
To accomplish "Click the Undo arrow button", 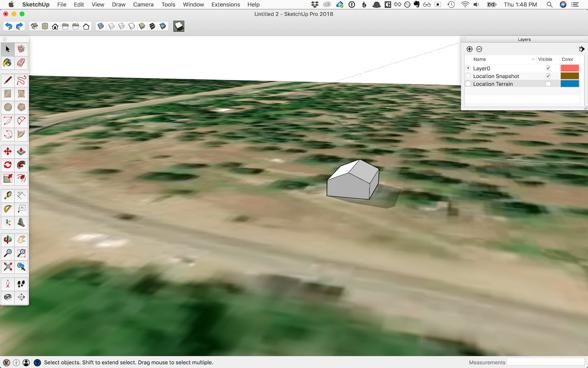I will tap(9, 26).
